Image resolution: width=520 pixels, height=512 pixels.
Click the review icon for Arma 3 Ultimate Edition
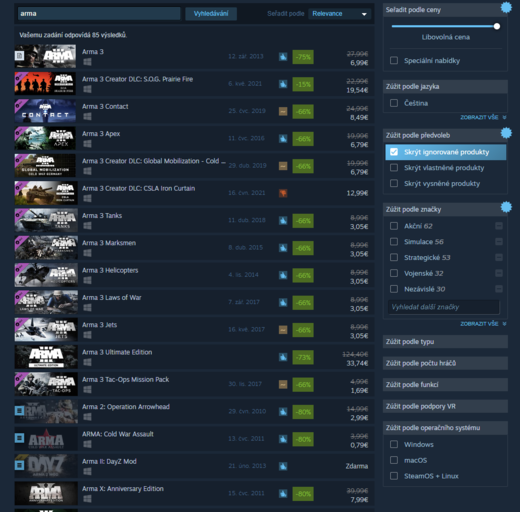point(283,357)
